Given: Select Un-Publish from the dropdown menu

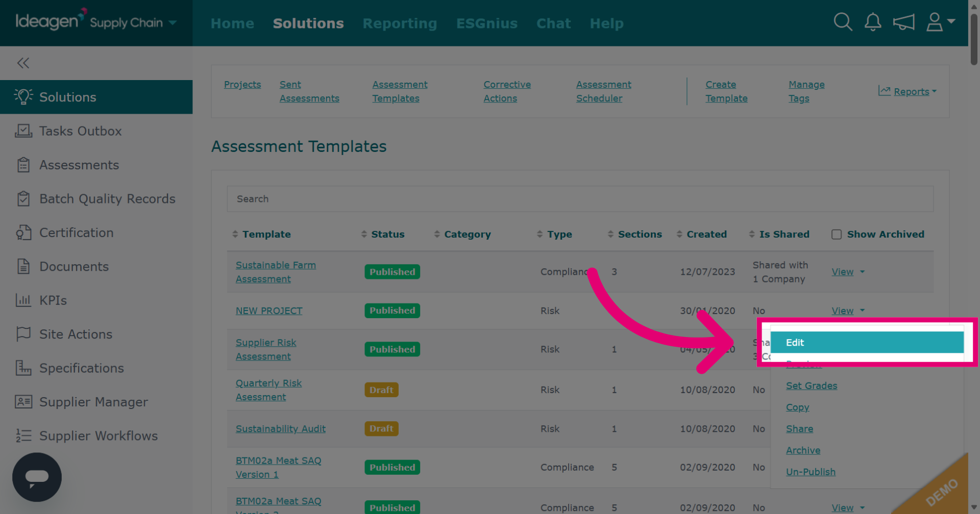Looking at the screenshot, I should pos(811,472).
